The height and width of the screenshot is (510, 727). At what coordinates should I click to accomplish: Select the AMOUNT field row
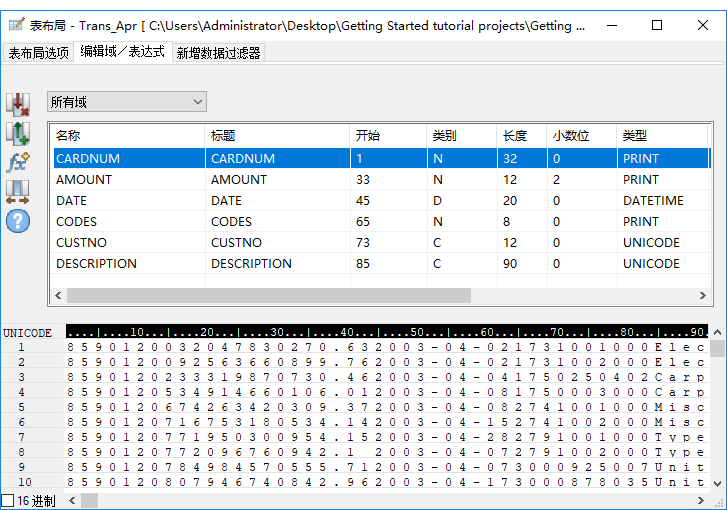[84, 180]
